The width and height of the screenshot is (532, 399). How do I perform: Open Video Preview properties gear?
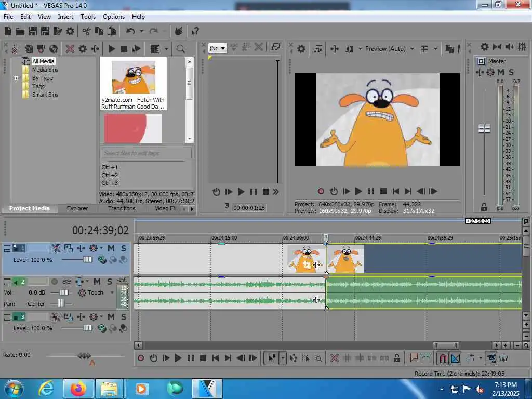301,49
